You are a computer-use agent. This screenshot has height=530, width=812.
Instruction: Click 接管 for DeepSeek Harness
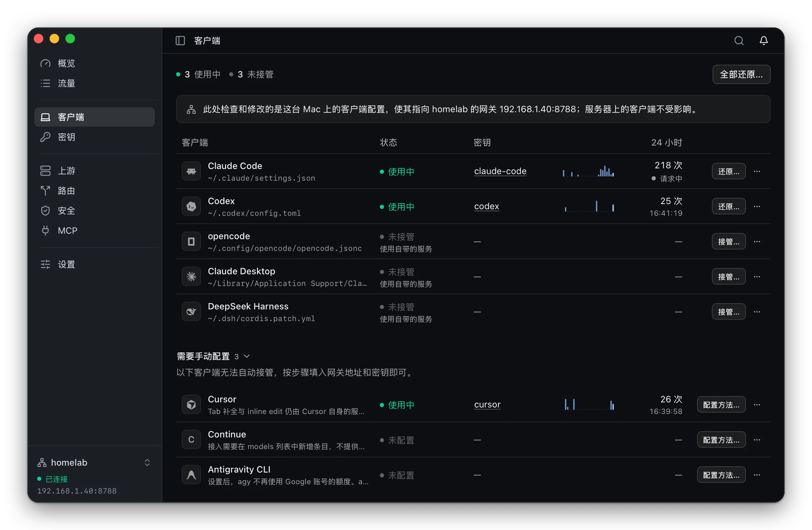(728, 311)
